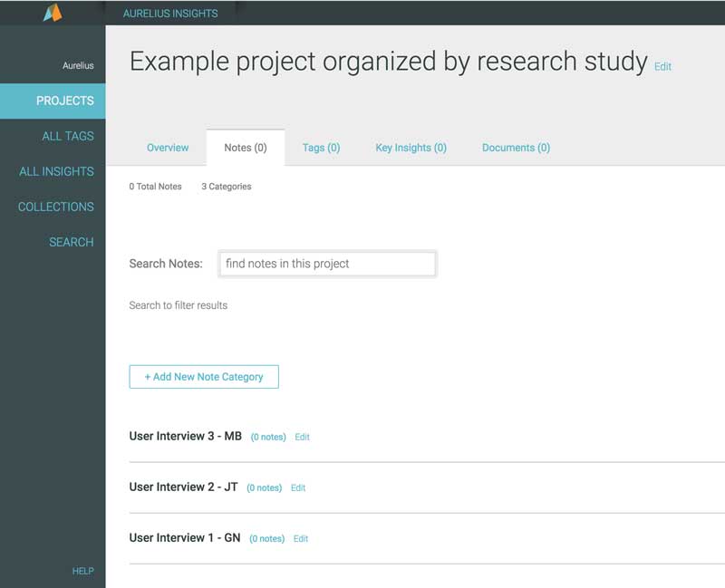Viewport: 725px width, 588px height.
Task: Focus the Search Notes input field
Action: [327, 264]
